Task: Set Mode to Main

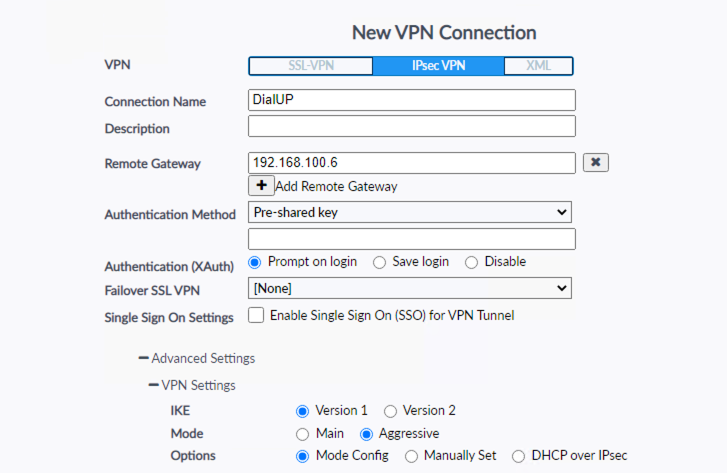Action: 302,433
